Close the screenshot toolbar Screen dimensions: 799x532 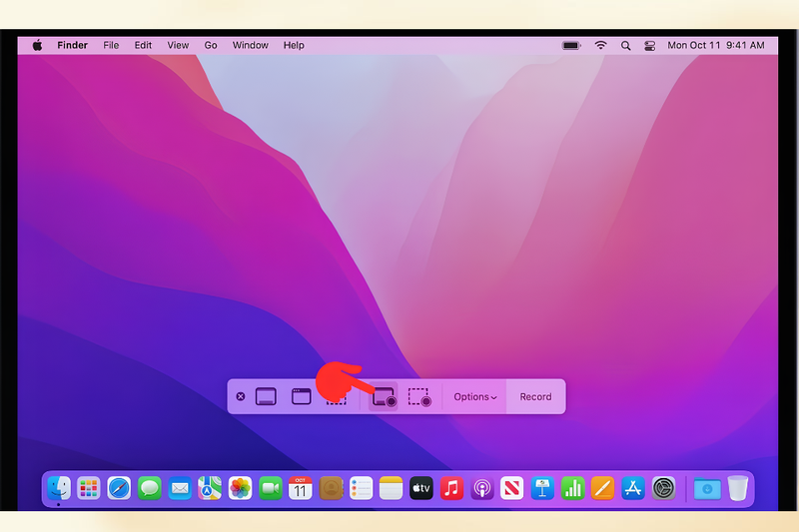tap(241, 396)
